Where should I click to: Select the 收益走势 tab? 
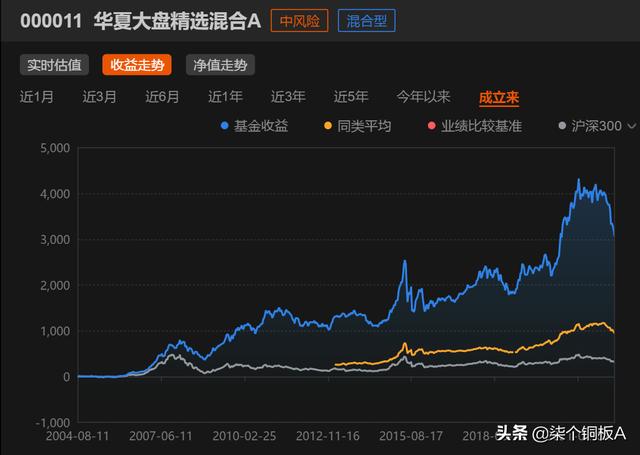pos(137,65)
